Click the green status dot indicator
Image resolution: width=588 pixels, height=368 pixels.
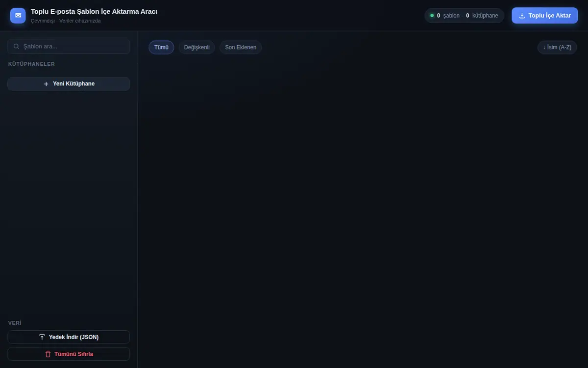coord(432,16)
